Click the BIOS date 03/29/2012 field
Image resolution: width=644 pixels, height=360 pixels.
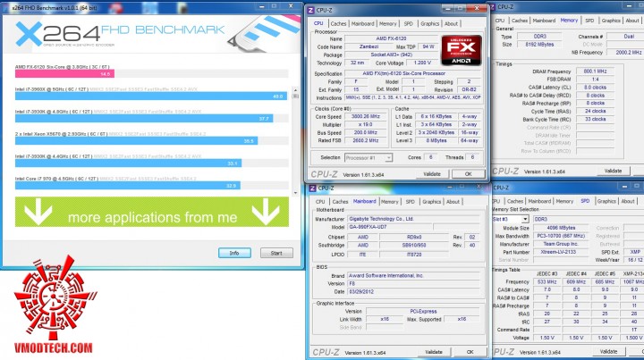[x=414, y=292]
